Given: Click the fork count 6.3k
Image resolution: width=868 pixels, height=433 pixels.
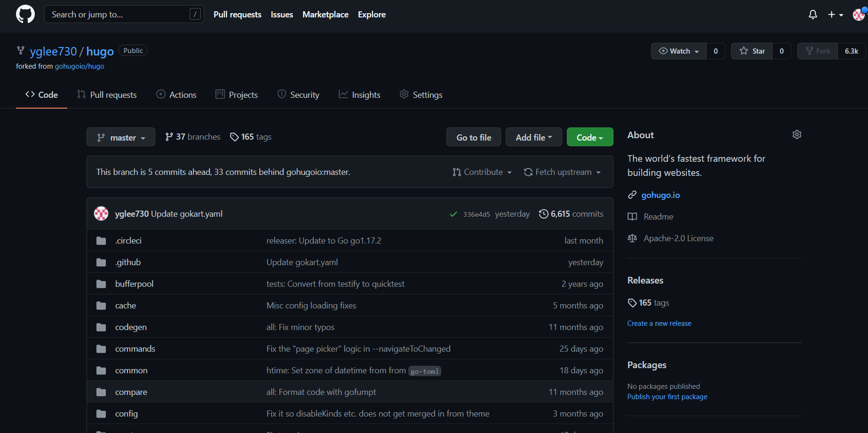Looking at the screenshot, I should (x=852, y=51).
